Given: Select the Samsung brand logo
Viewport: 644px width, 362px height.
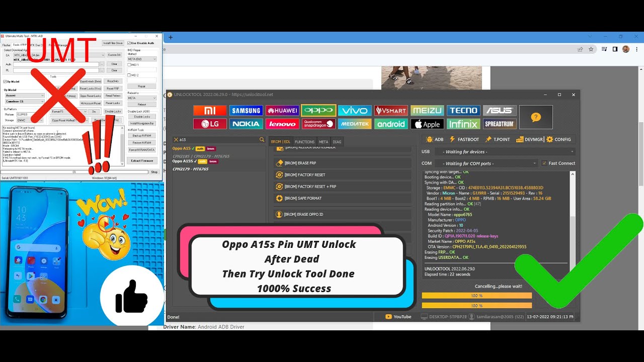Looking at the screenshot, I should [246, 111].
